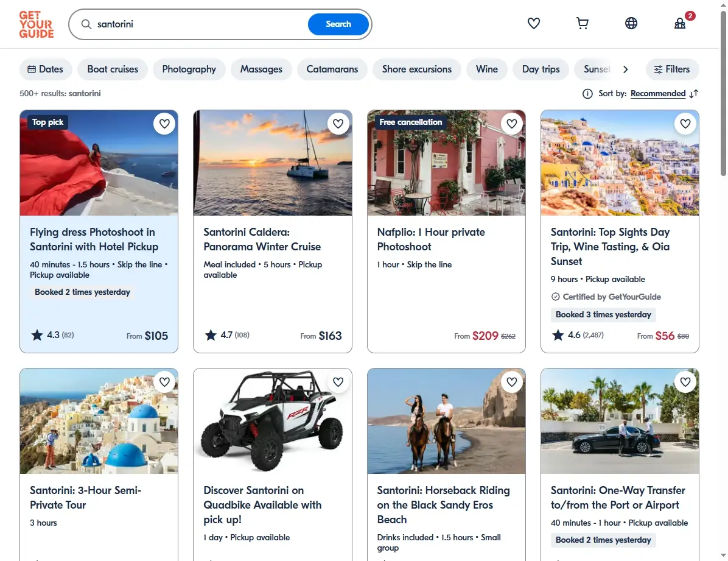Click the blue Search button
The width and height of the screenshot is (728, 561).
[x=338, y=24]
